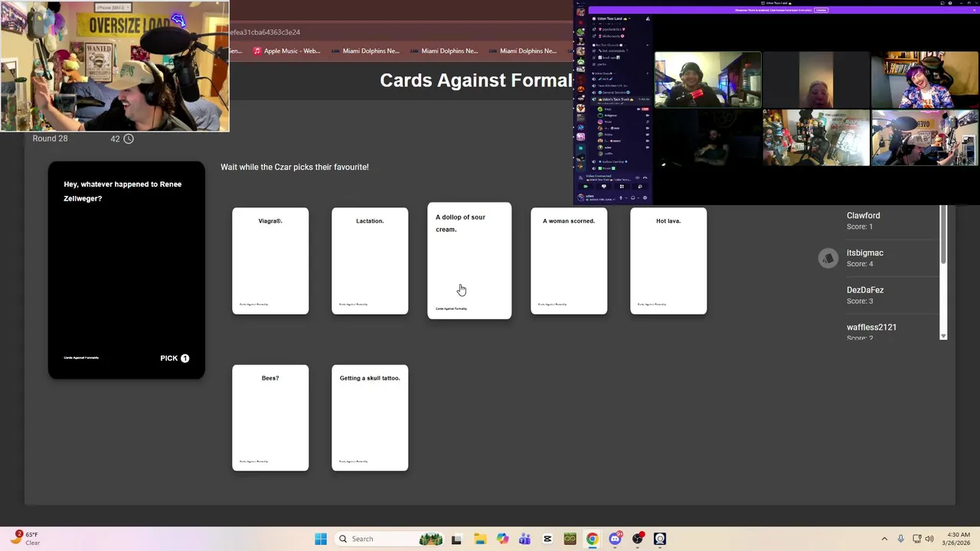Open the weather widget showing 65°F
980x551 pixels.
(x=24, y=539)
